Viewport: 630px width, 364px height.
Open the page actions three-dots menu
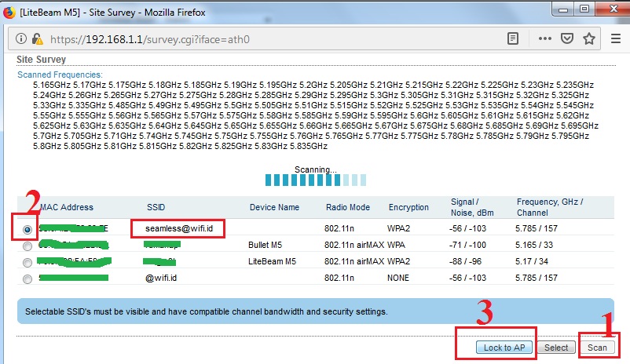coord(545,38)
